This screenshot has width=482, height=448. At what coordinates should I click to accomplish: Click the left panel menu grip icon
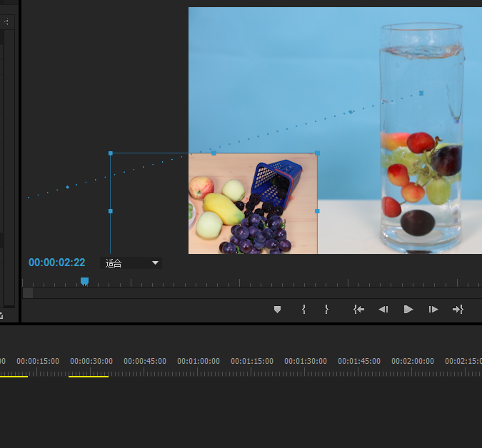point(6,22)
